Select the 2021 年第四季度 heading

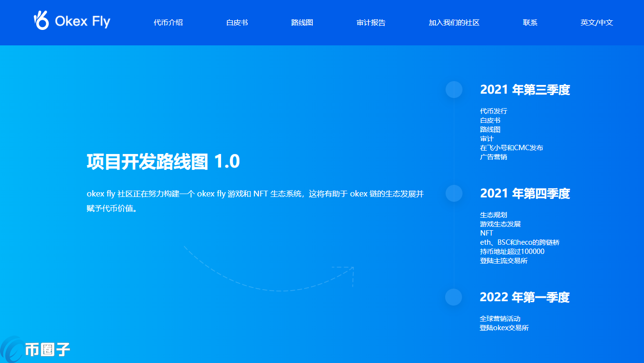pos(525,193)
